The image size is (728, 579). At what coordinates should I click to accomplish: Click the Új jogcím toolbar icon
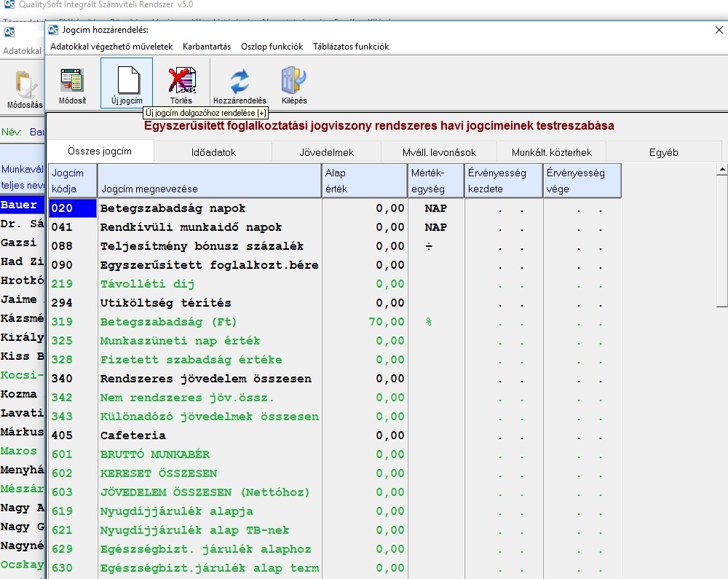click(127, 83)
